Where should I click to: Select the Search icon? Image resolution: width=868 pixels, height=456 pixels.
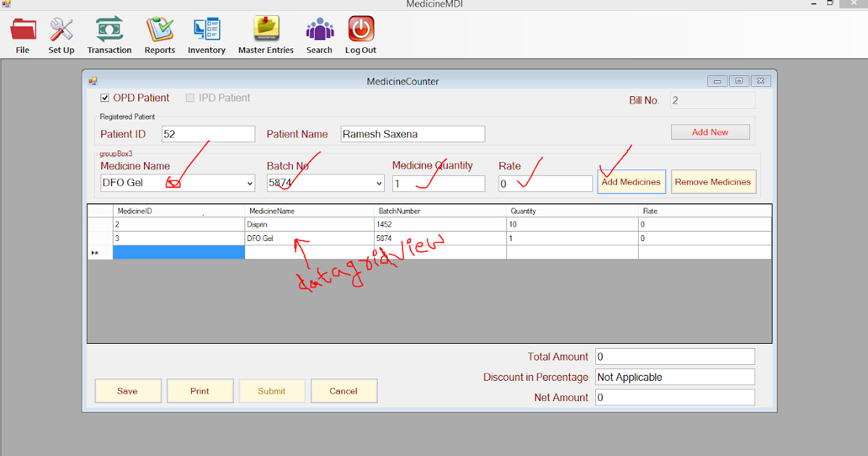click(x=319, y=33)
